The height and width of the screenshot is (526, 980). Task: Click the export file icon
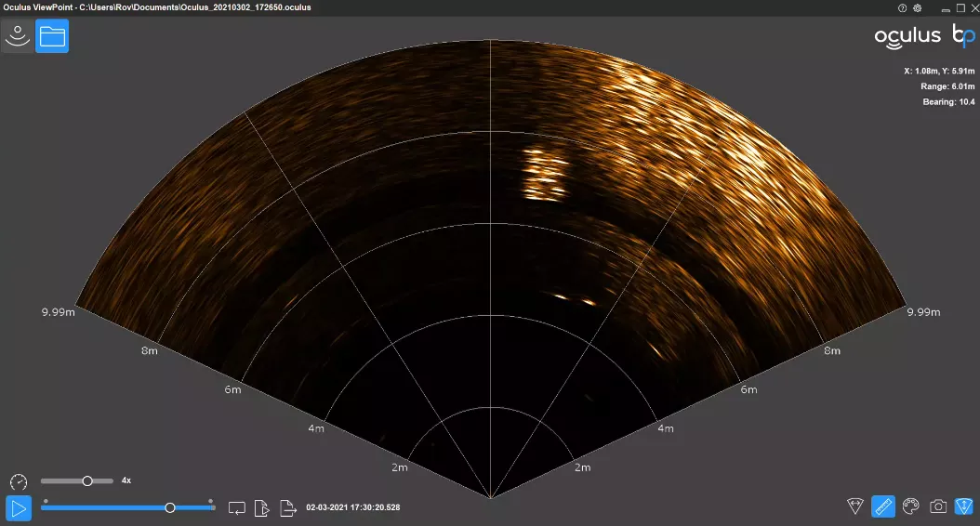289,507
